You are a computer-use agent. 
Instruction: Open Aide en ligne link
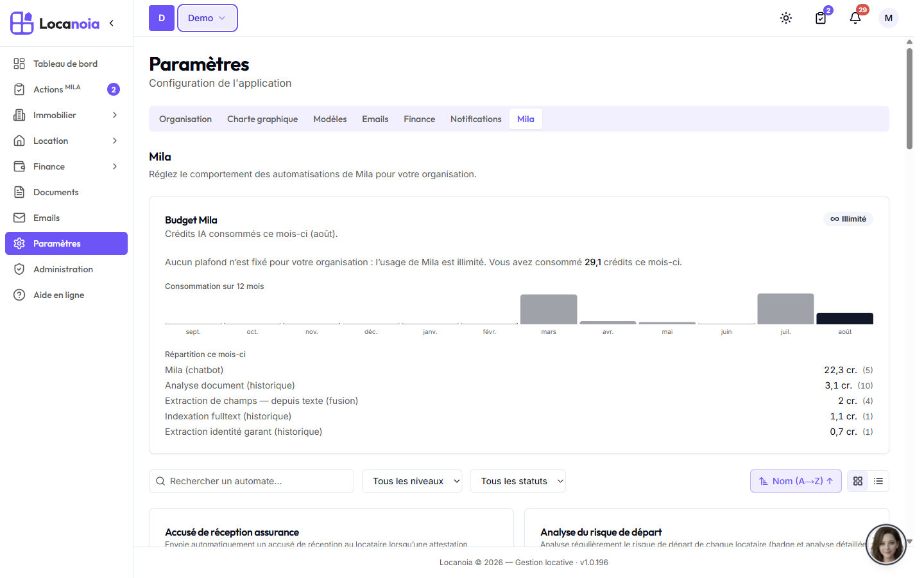coord(66,295)
